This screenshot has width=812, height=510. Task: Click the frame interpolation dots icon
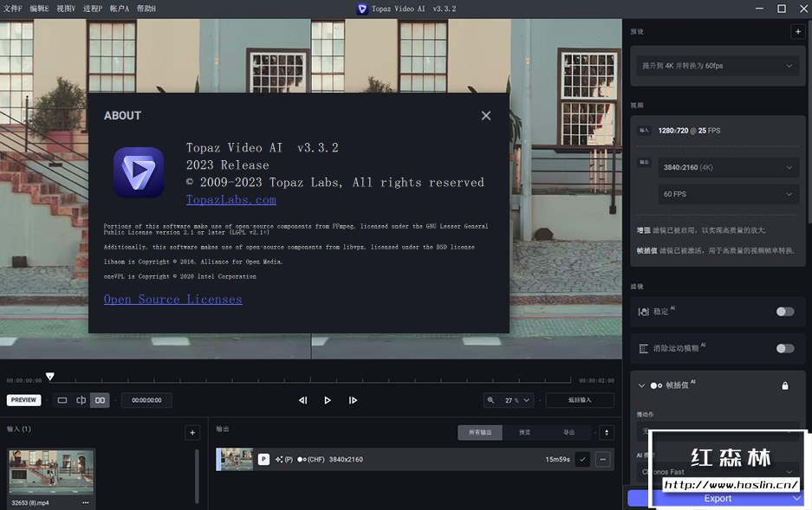point(656,385)
